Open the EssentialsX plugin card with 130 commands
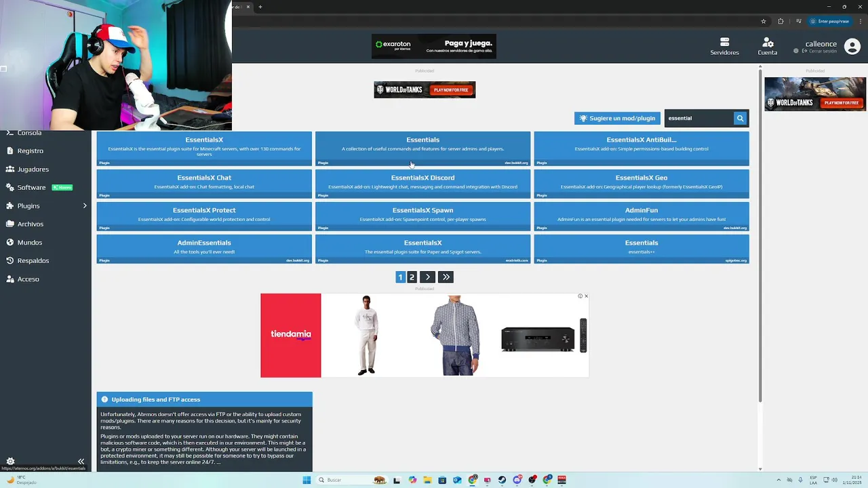 pos(204,148)
